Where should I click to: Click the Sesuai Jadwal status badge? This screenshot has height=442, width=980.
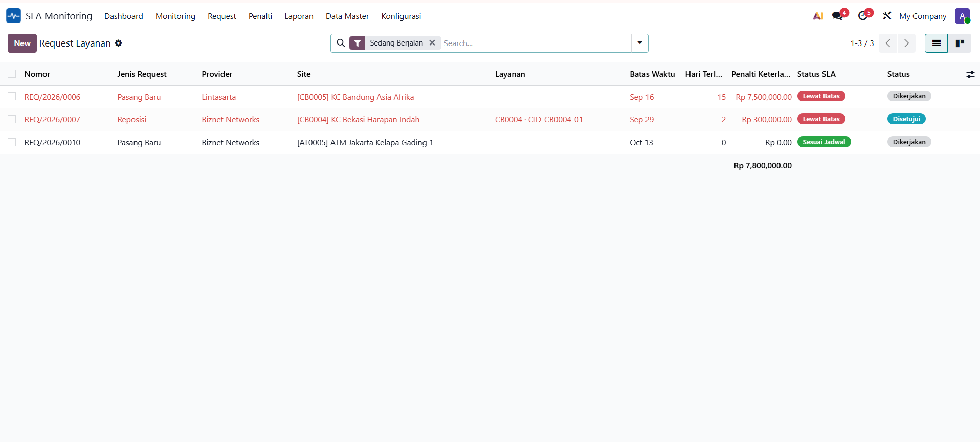pos(823,142)
